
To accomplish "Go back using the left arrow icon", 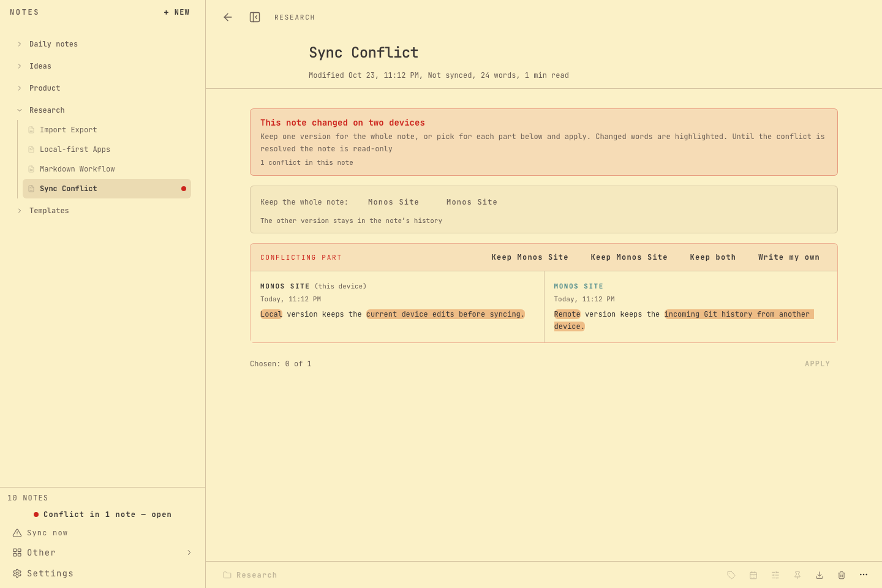I will (x=228, y=17).
